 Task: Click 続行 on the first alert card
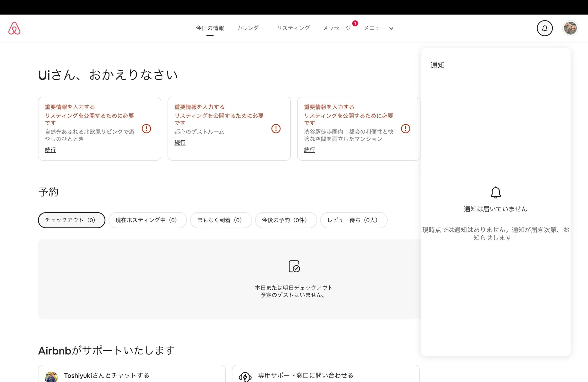tap(50, 150)
